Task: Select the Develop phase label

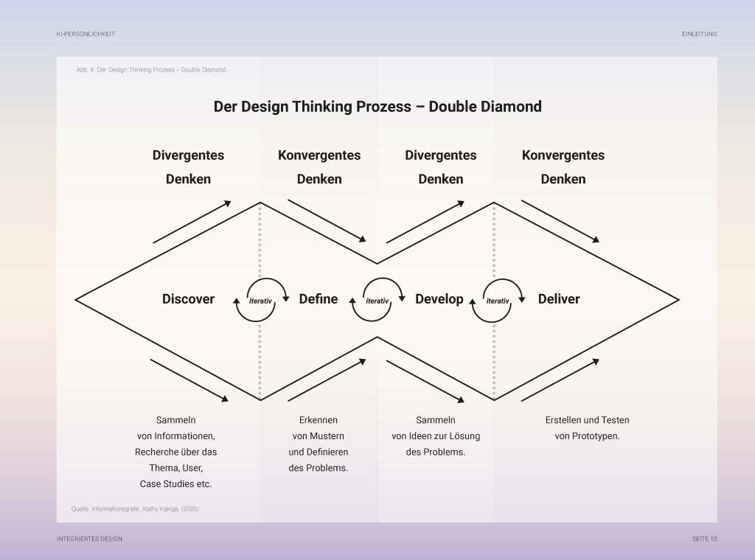Action: tap(439, 299)
